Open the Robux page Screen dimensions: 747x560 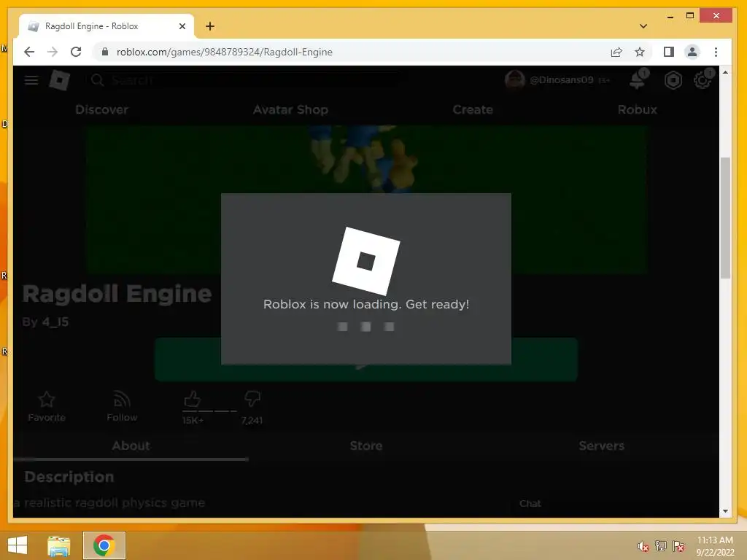[x=637, y=109]
